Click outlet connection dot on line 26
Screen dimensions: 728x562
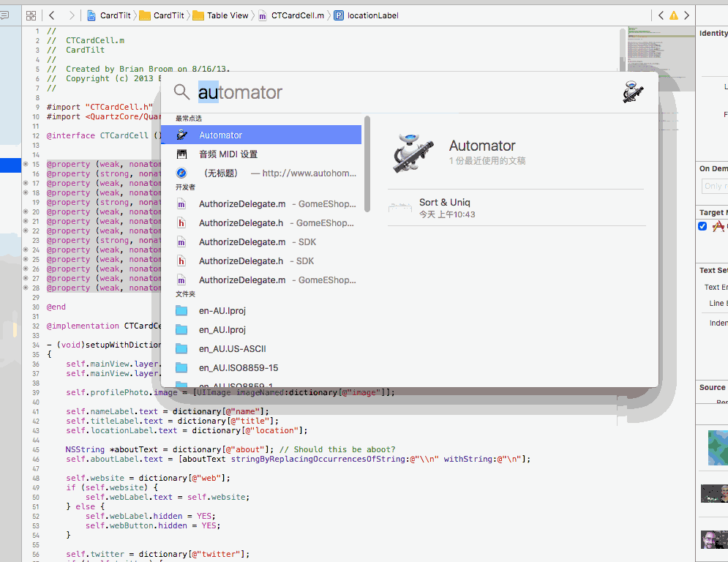(x=26, y=269)
